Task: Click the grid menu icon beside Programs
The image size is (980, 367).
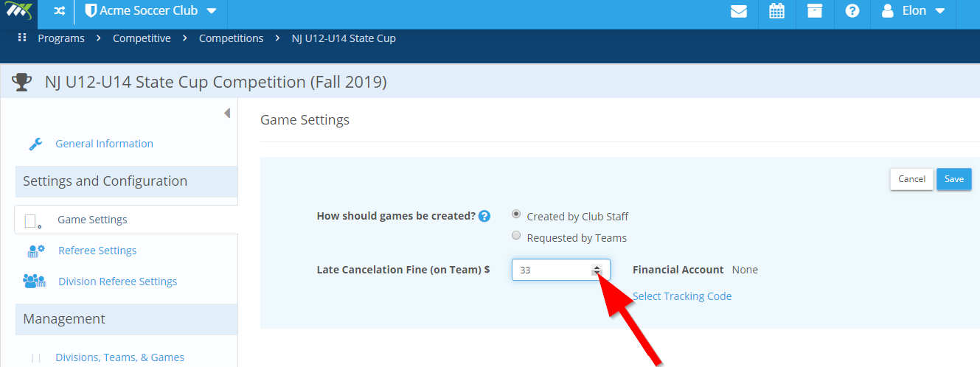Action: click(x=21, y=38)
